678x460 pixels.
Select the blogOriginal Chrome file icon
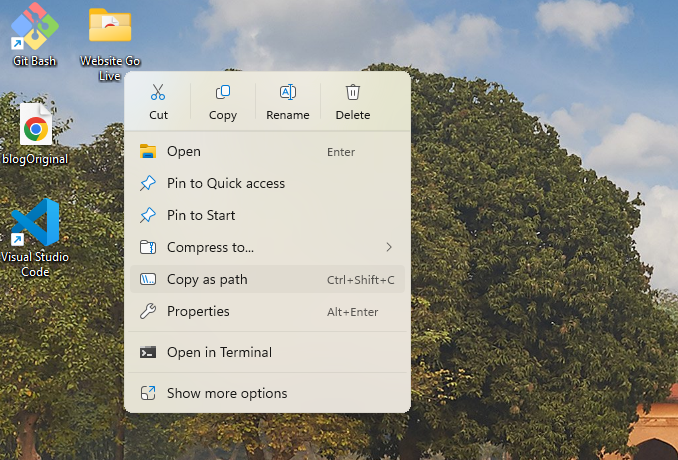pos(35,127)
